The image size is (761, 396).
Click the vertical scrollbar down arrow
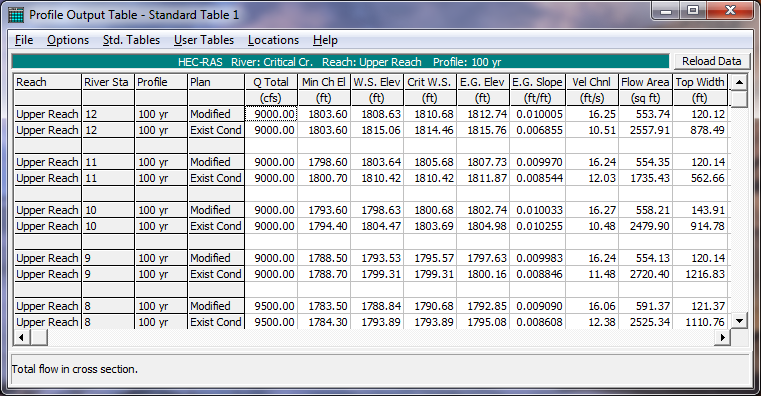coord(739,320)
